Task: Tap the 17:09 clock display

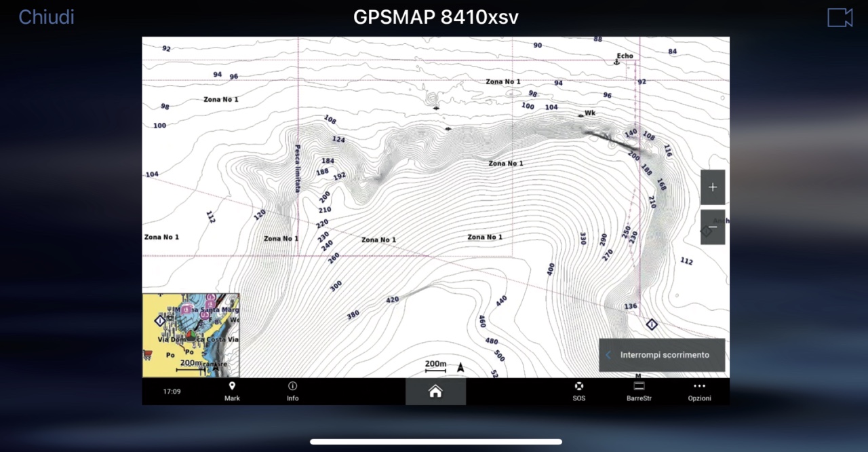Action: tap(172, 392)
